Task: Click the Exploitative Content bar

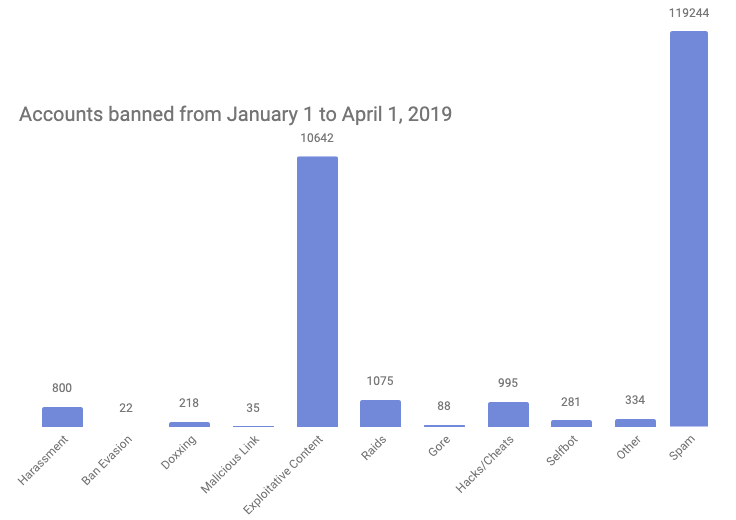Action: [317, 291]
